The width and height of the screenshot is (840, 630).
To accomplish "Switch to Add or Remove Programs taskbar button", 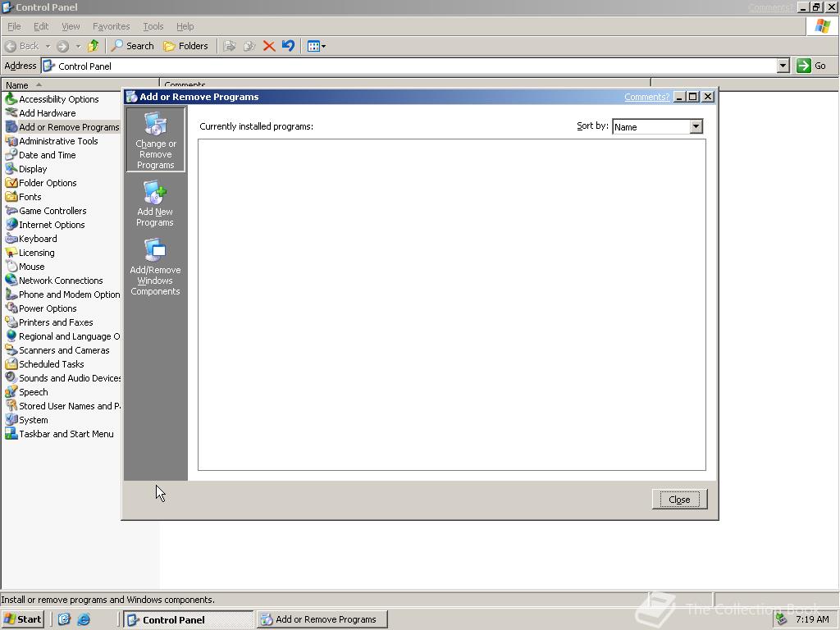I will [322, 619].
